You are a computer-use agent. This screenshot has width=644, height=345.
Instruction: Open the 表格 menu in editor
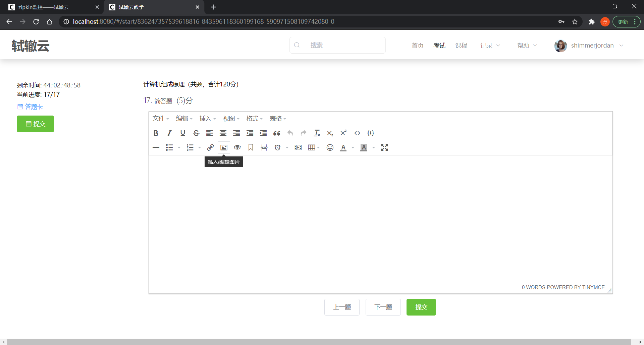click(x=278, y=119)
